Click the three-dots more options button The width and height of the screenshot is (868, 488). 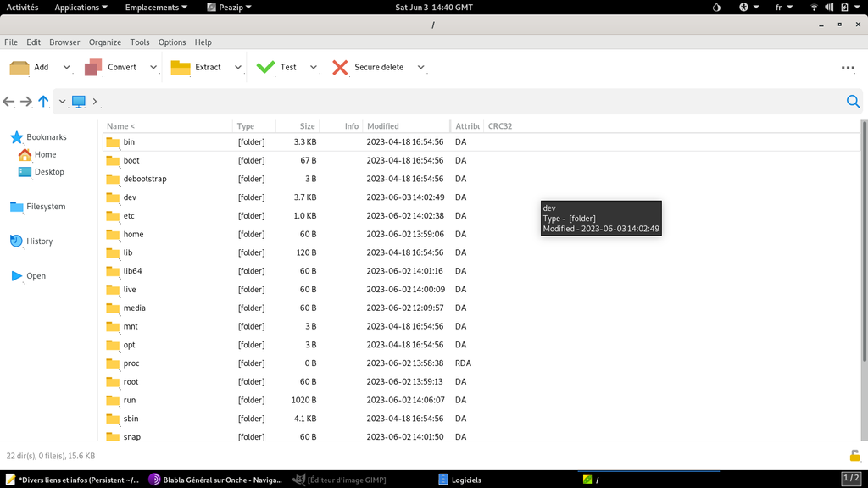848,67
